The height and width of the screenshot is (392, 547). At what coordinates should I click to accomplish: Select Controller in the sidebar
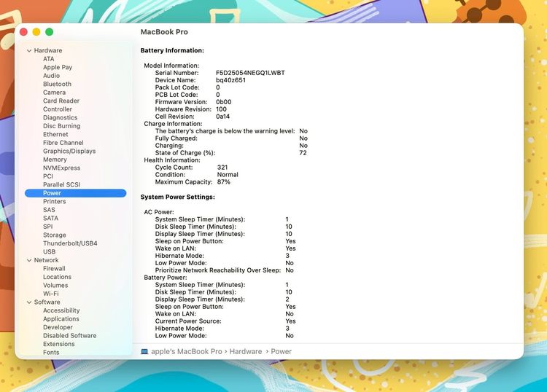[58, 109]
